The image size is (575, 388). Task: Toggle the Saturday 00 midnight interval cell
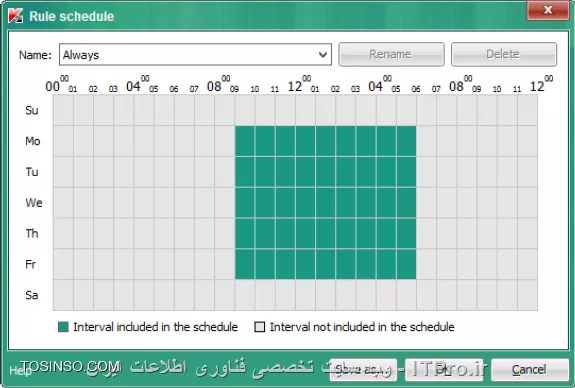tap(63, 295)
